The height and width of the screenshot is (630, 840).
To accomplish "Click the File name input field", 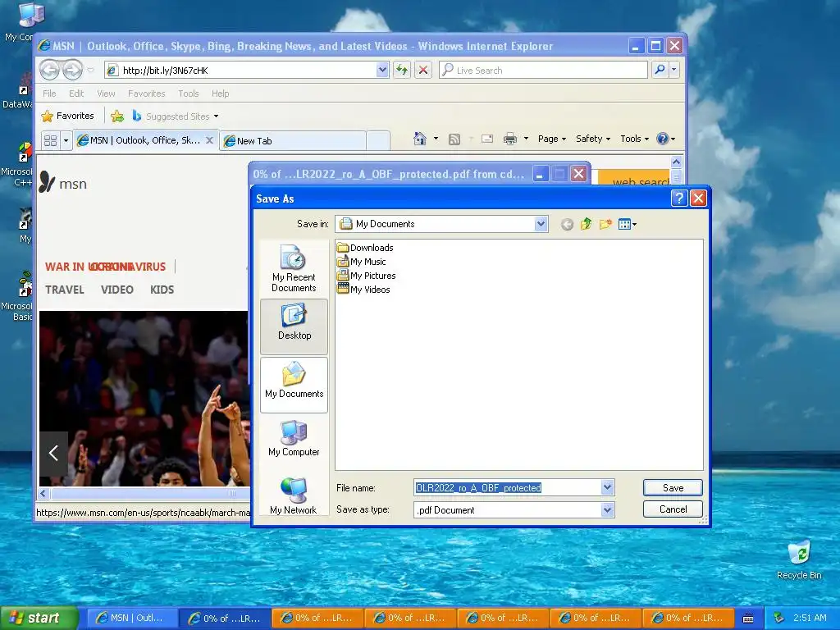I will click(508, 487).
